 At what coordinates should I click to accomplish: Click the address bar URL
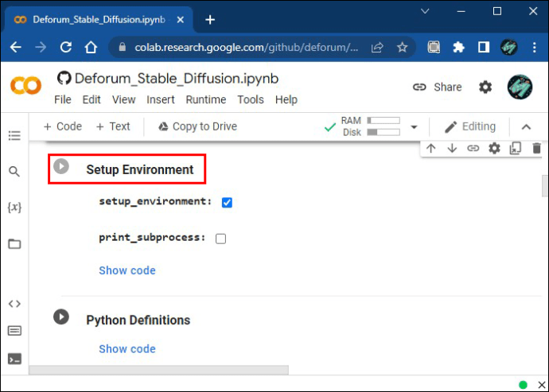pyautogui.click(x=247, y=47)
